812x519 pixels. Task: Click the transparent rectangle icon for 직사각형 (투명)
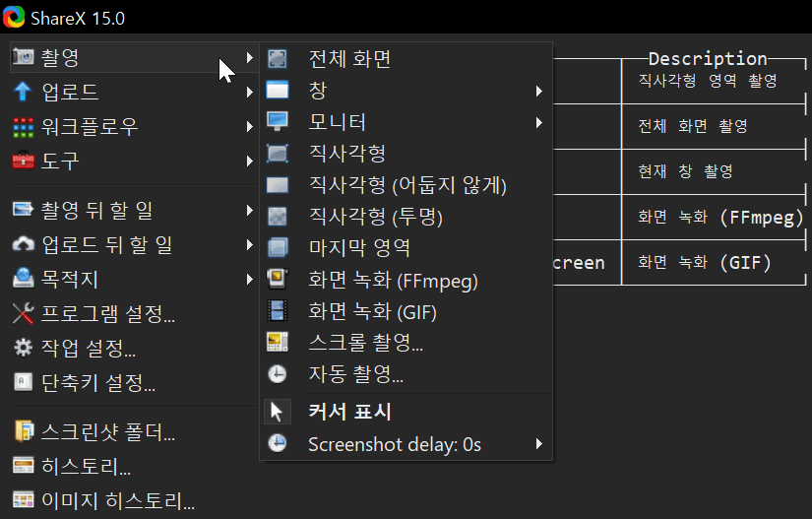click(277, 217)
